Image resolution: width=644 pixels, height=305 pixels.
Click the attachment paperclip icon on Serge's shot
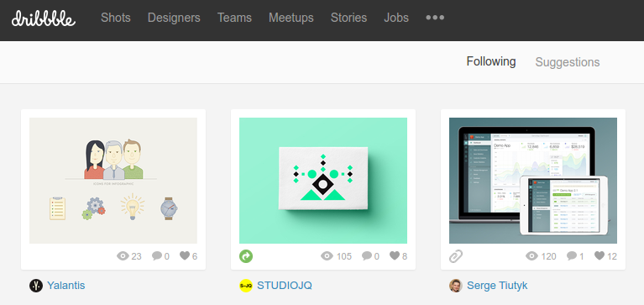[x=456, y=256]
